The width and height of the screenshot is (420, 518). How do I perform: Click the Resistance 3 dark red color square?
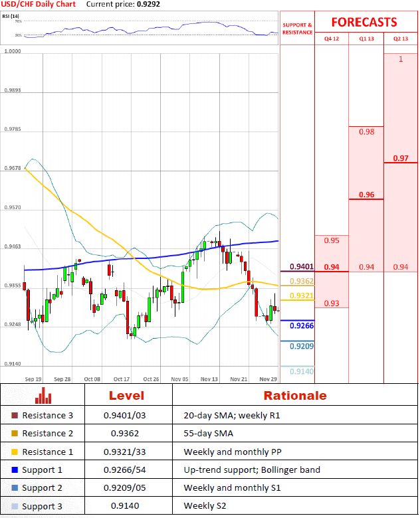(x=15, y=416)
